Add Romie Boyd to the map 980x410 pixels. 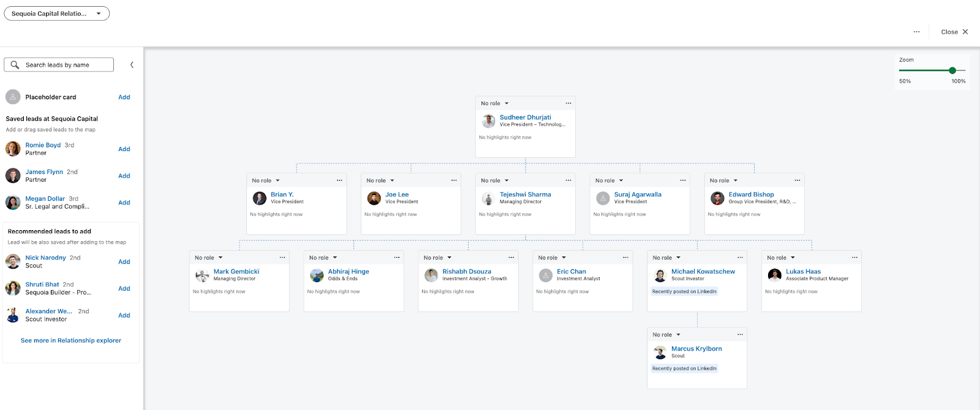(124, 149)
